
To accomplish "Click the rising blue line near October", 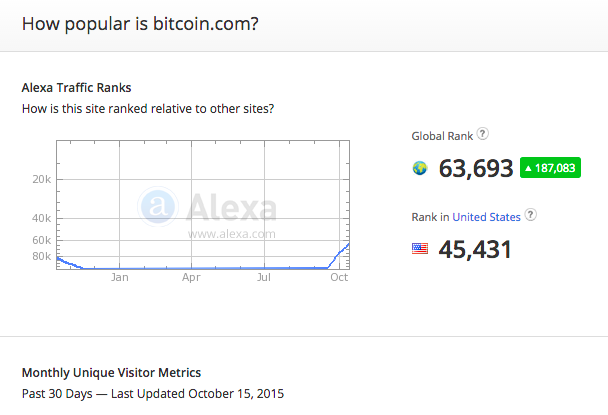I will [339, 255].
